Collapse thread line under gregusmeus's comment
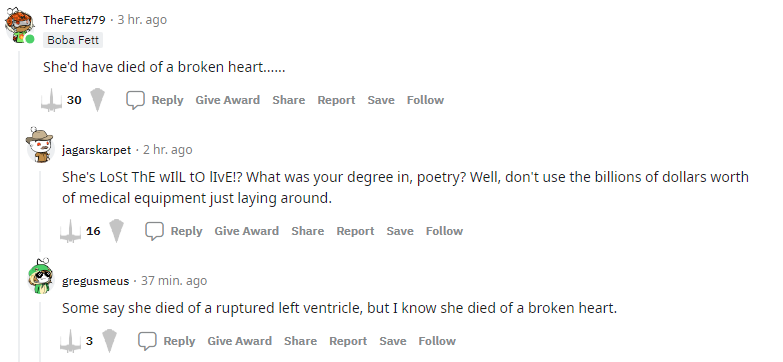 [x=40, y=332]
